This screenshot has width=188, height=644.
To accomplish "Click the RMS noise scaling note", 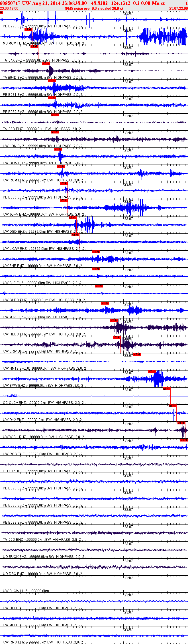I will pos(94,9).
